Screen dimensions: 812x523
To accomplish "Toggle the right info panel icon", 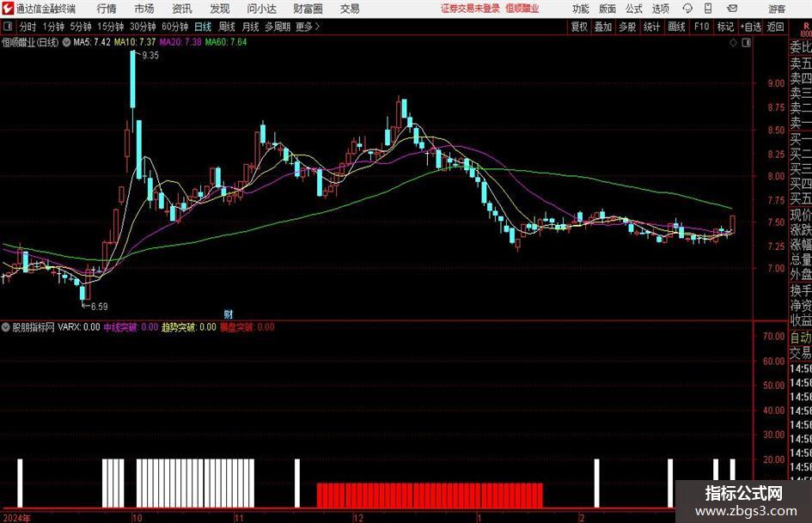I will (746, 43).
